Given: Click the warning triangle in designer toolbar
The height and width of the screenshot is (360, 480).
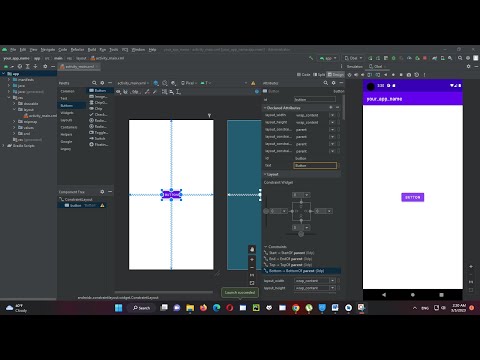Looking at the screenshot, I should [253, 83].
